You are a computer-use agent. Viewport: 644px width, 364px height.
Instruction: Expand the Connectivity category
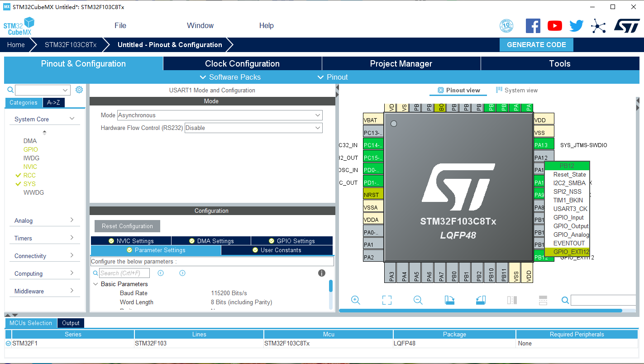pos(72,255)
